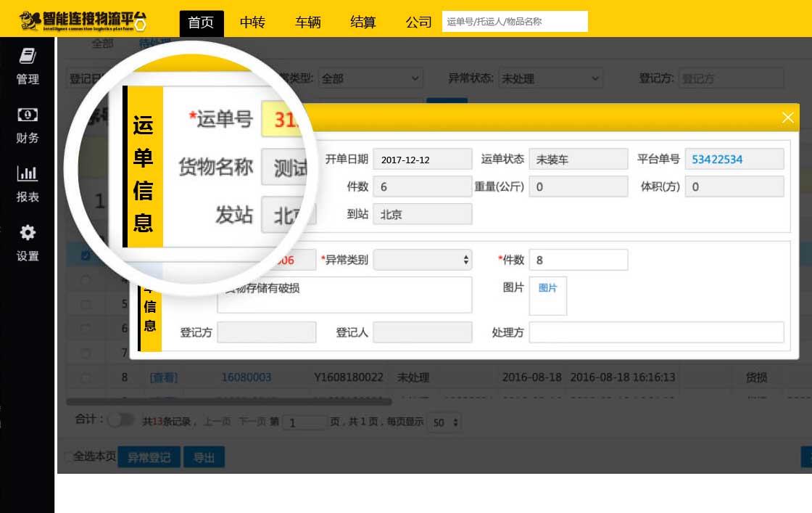
Task: Go to the 结算 menu tab
Action: [x=363, y=22]
